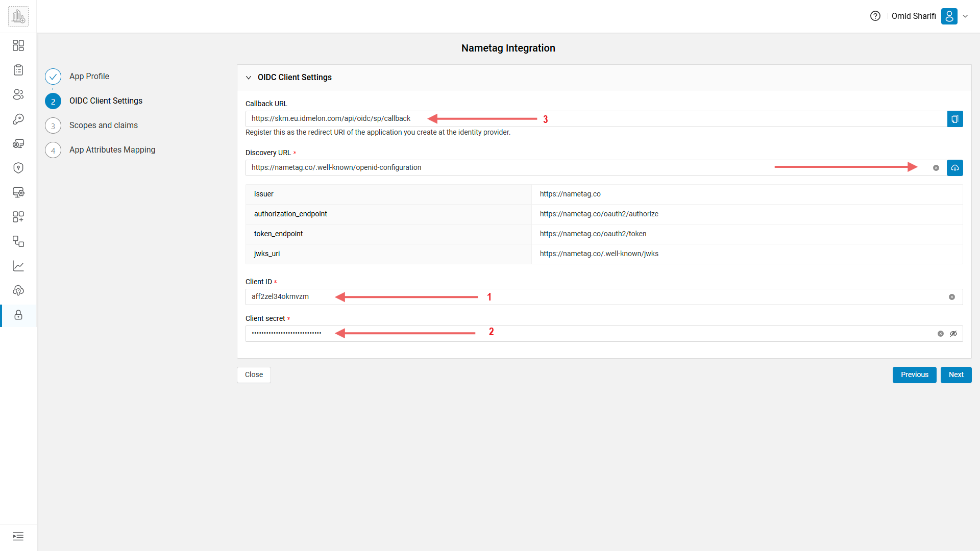Select the https://nametag.co/oauth2/authorize value
The width and height of the screenshot is (980, 551).
[599, 214]
